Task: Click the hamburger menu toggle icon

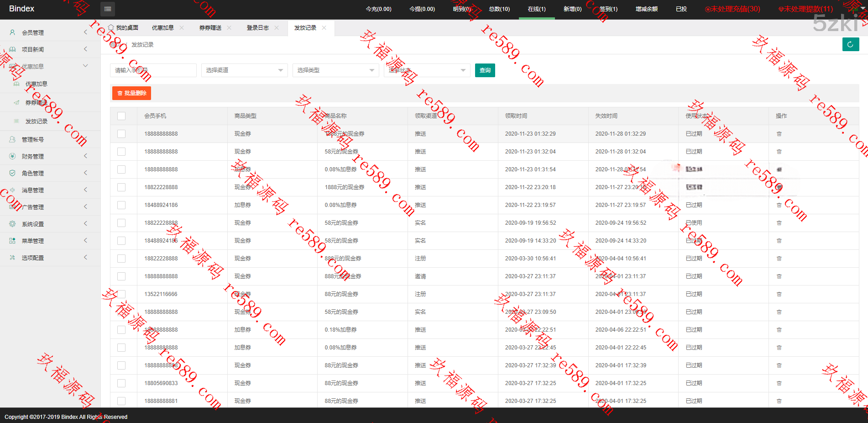Action: tap(107, 9)
